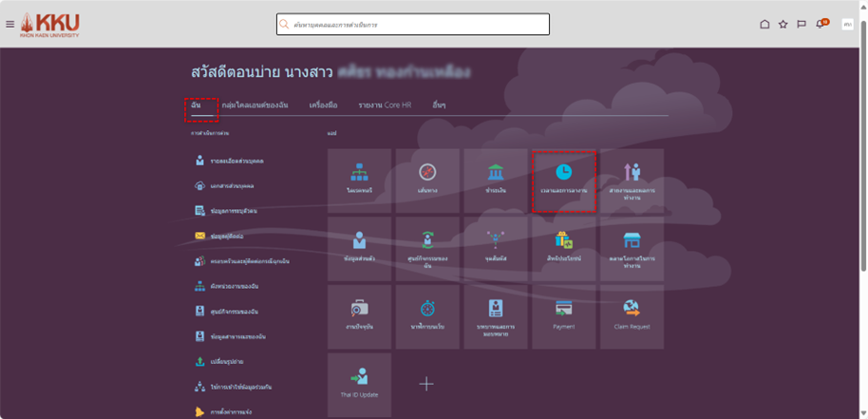The width and height of the screenshot is (868, 419).
Task: Open notifications bell icon
Action: click(x=821, y=24)
